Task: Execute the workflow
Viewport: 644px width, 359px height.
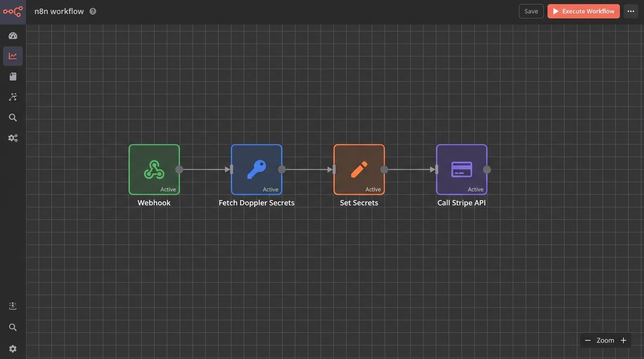Action: point(583,11)
